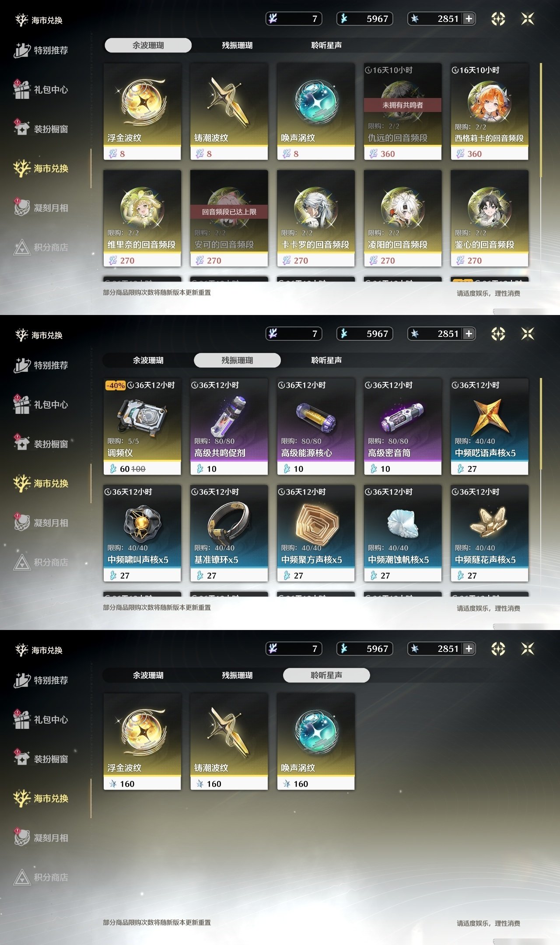Open 鉴心的回音频段 card
Screen dimensions: 560x945
pos(490,218)
